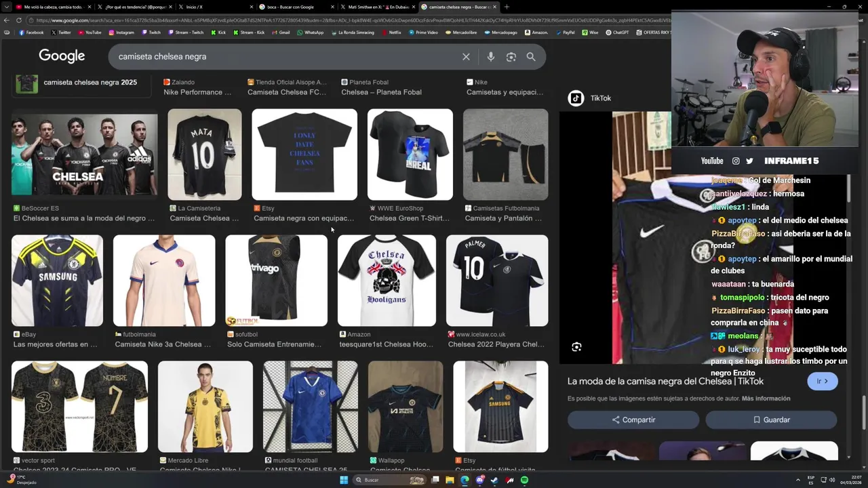Click the TikTok source logo

point(576,98)
